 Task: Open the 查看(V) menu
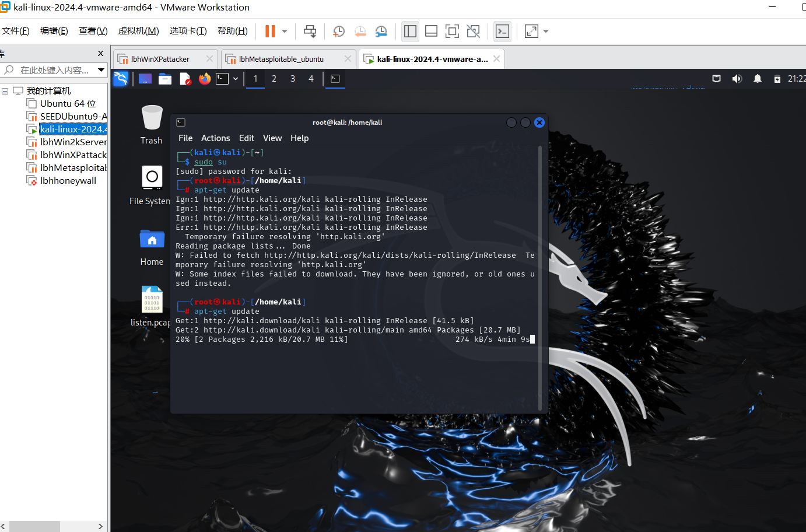(x=93, y=31)
